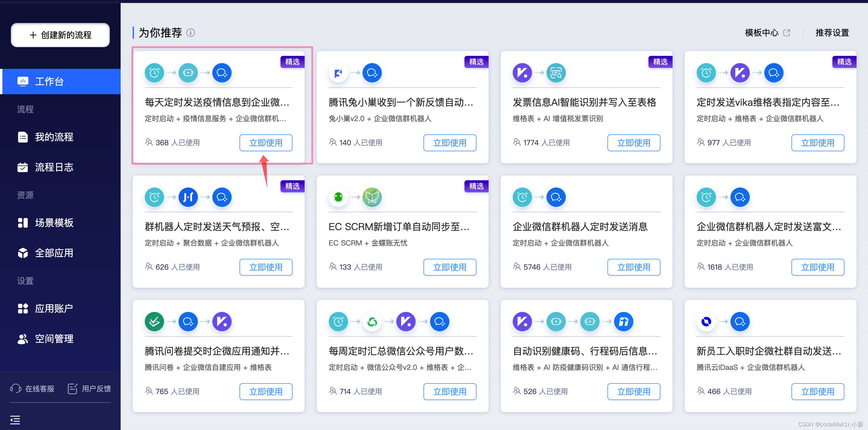
Task: Select 我的流程 document icon in sidebar
Action: [x=23, y=137]
